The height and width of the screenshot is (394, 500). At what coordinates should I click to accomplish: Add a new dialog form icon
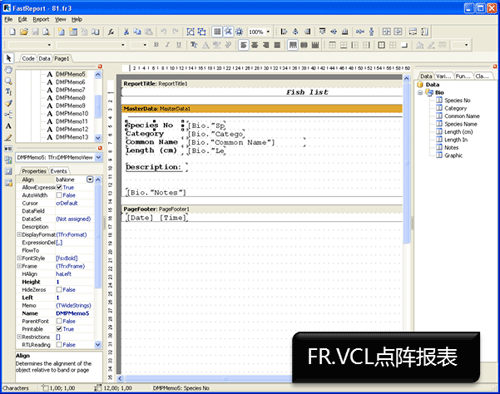[73, 32]
